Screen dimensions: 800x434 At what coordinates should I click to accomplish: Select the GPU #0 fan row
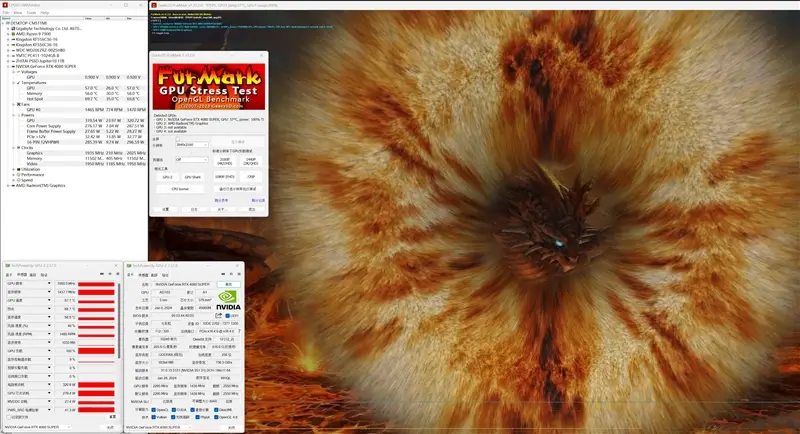click(x=86, y=110)
